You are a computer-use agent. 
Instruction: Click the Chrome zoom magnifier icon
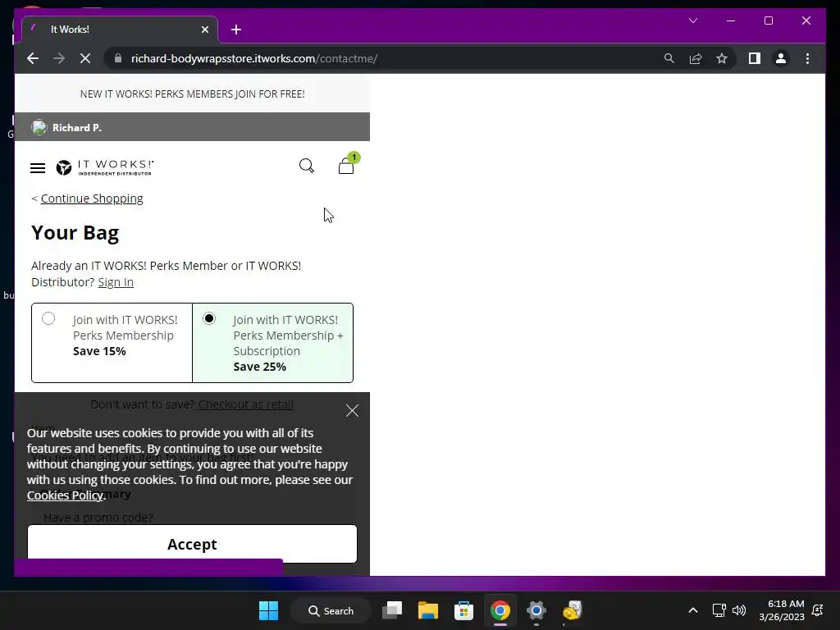tap(669, 58)
